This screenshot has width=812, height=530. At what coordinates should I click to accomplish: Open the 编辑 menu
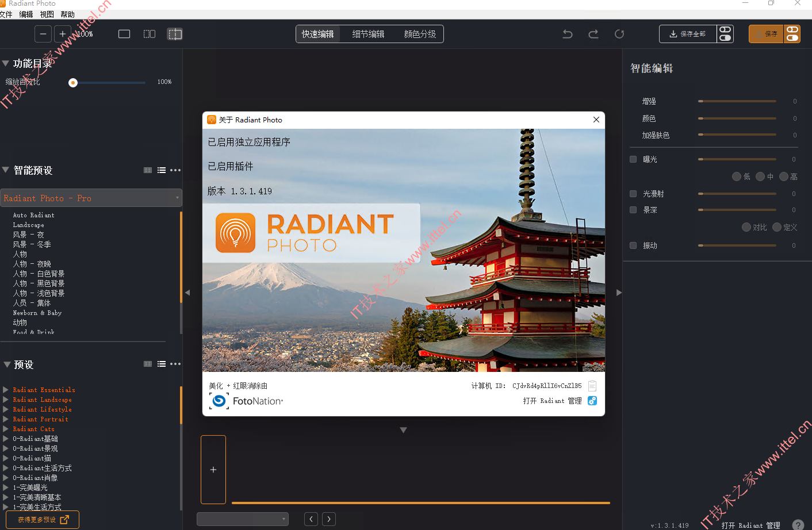point(26,14)
